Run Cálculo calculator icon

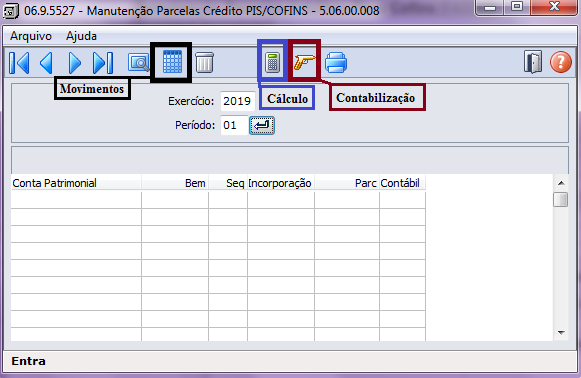(272, 62)
